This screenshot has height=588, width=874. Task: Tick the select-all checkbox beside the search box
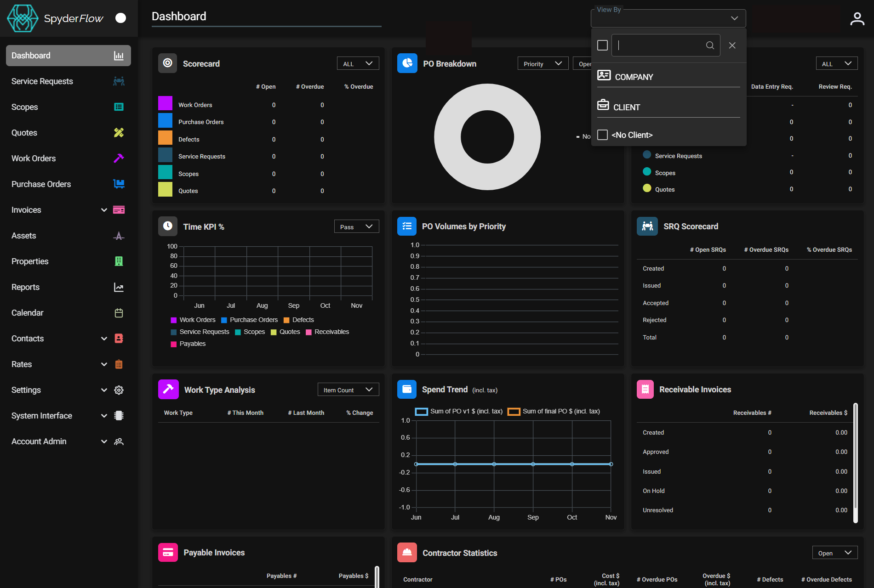602,45
